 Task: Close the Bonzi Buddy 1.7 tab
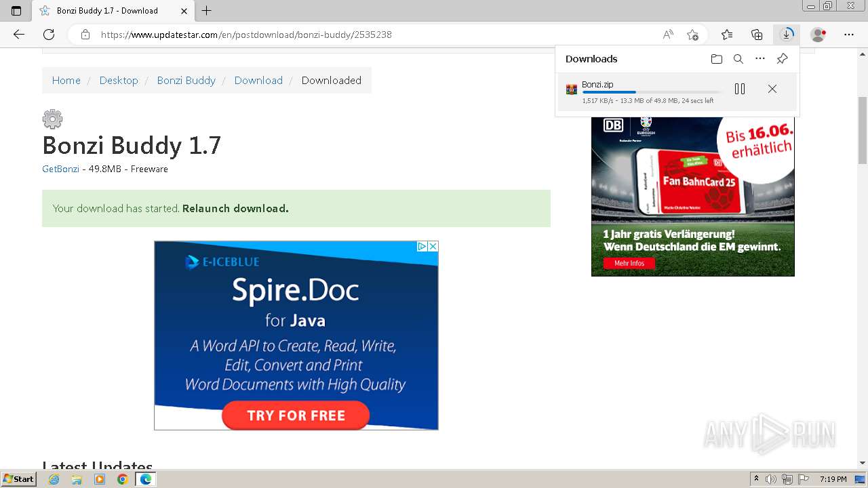[184, 11]
